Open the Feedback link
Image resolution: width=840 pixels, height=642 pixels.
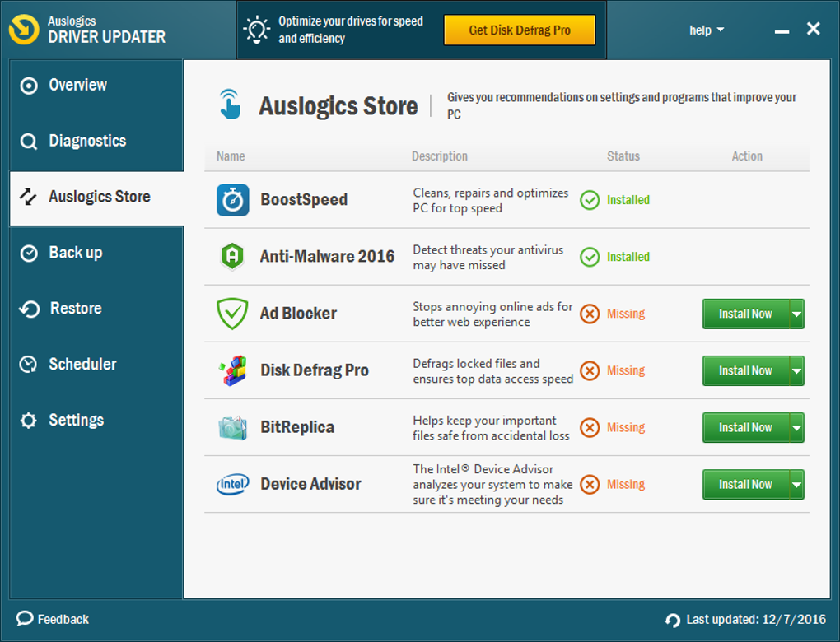click(53, 619)
